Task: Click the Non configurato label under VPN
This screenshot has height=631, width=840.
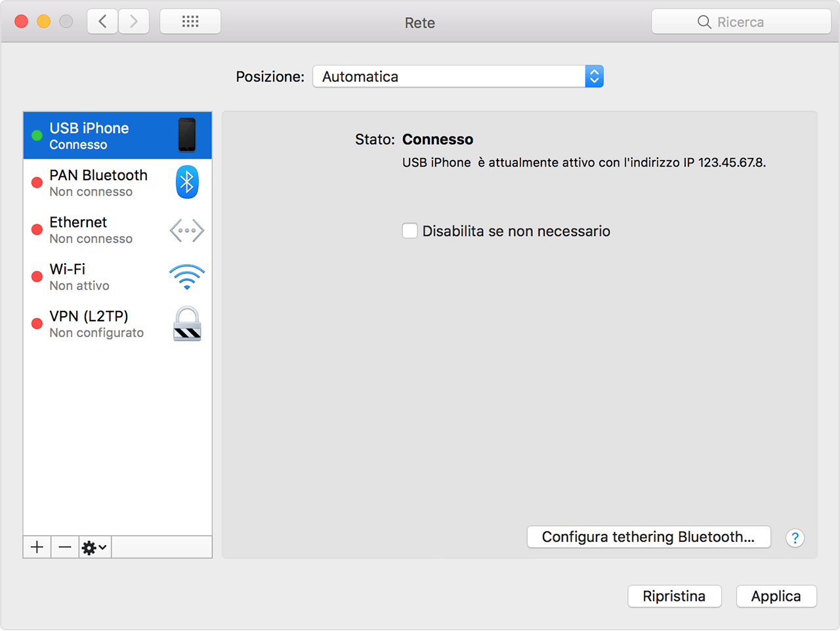Action: click(96, 333)
